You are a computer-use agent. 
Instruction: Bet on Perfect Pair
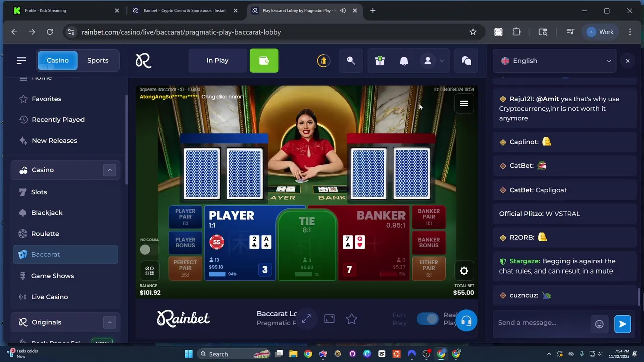click(x=185, y=268)
